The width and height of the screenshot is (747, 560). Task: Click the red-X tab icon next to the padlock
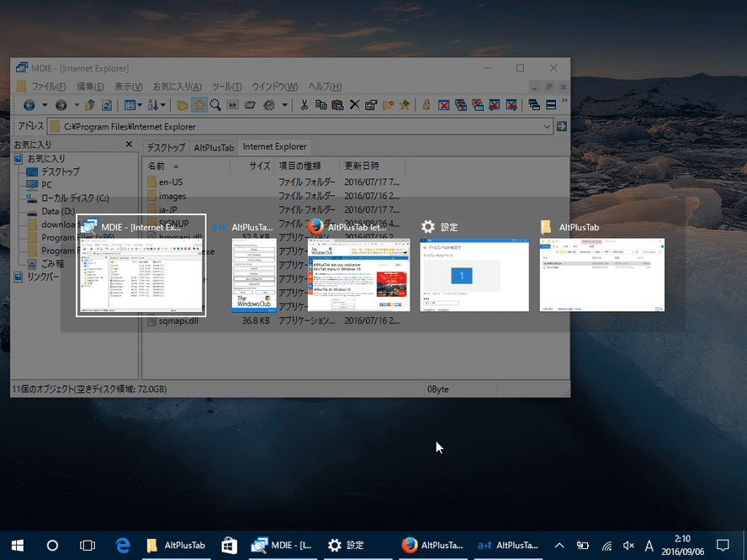[x=443, y=105]
